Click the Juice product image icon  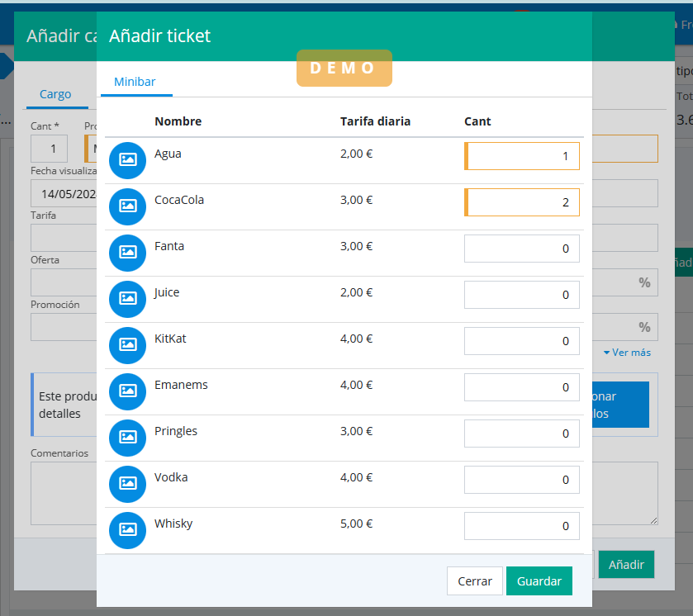click(127, 299)
